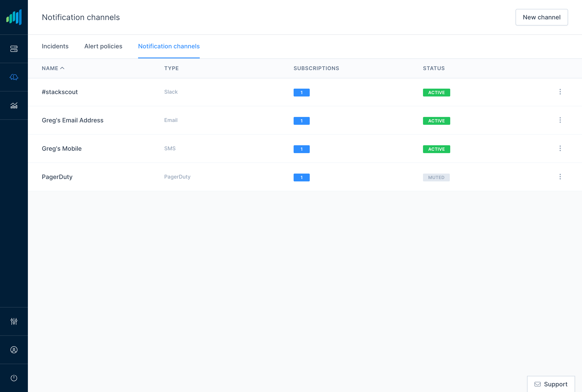
Task: Toggle Active badge on Greg's Email Address
Action: [436, 121]
